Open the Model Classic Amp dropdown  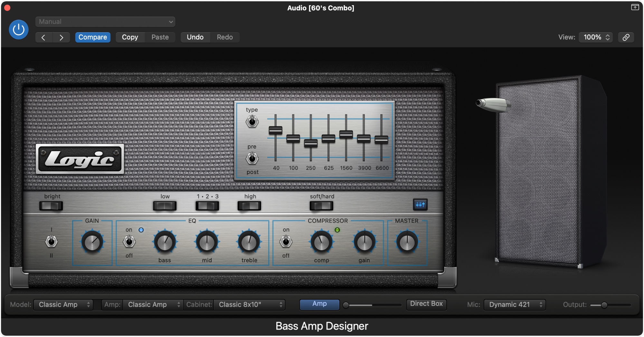[63, 304]
